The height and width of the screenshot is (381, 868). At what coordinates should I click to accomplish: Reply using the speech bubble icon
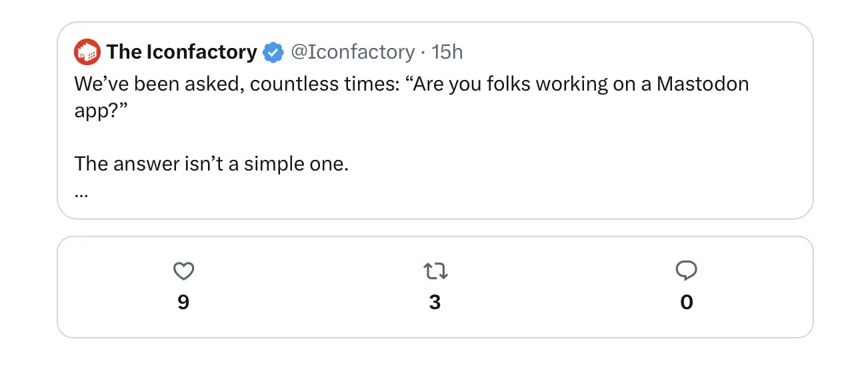(686, 270)
